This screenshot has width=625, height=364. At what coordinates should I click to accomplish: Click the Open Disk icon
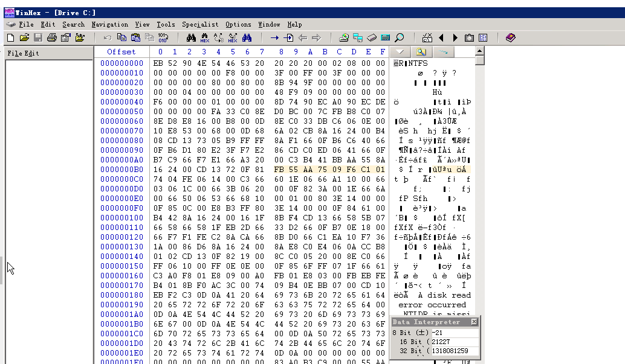tap(343, 38)
